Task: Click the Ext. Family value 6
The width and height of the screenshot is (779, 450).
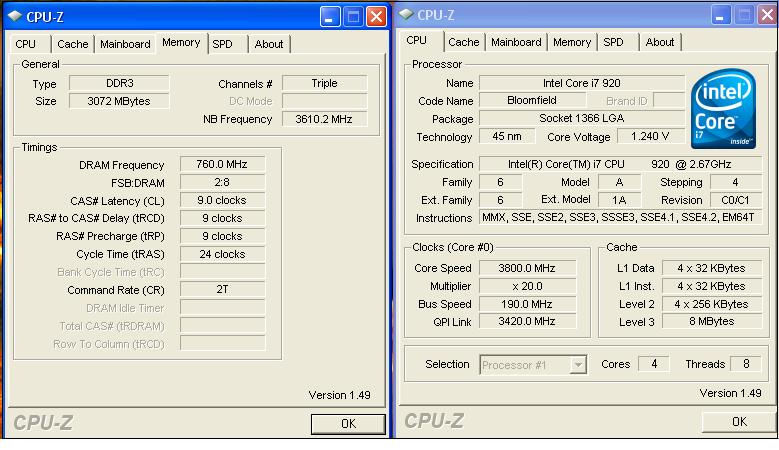Action: 500,200
